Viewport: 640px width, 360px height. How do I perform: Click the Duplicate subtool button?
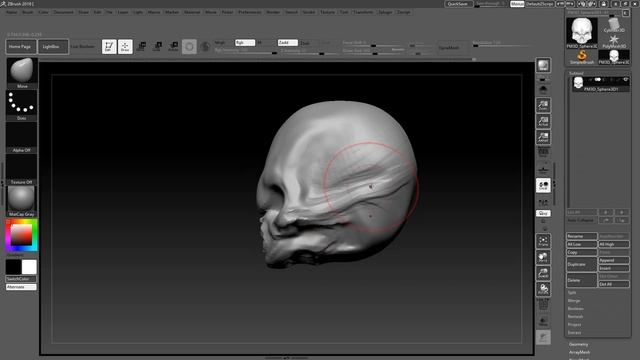[x=582, y=264]
